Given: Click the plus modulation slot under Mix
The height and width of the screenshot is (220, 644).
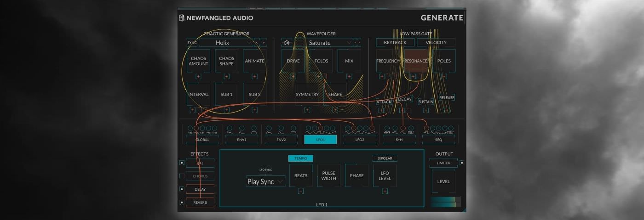Looking at the screenshot, I should click(x=349, y=76).
